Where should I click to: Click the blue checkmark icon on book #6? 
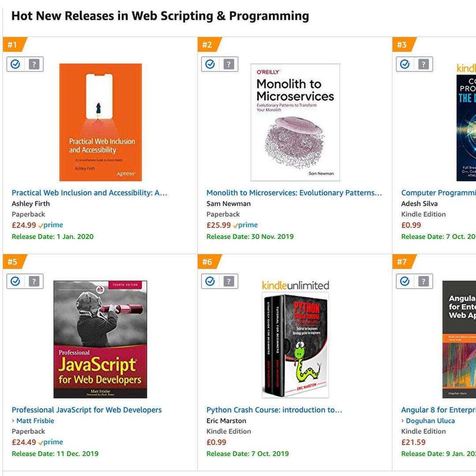[210, 281]
